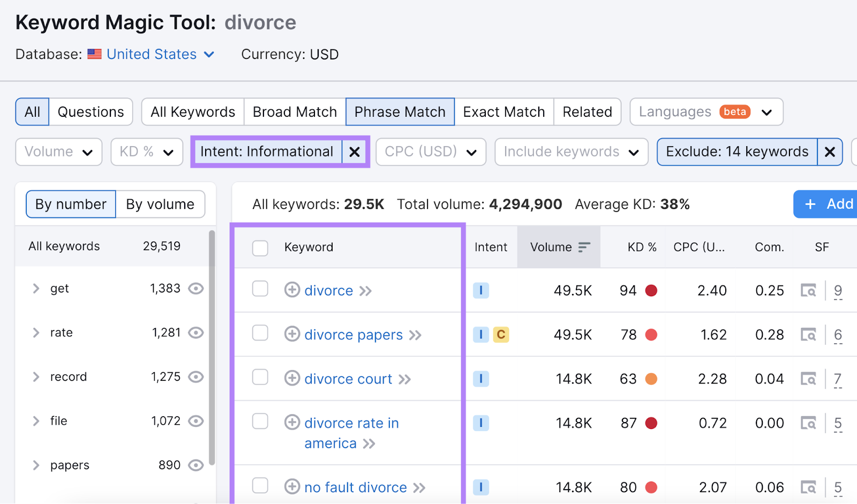Open double-arrow after divorce rate in america
The width and height of the screenshot is (857, 504).
click(x=369, y=444)
